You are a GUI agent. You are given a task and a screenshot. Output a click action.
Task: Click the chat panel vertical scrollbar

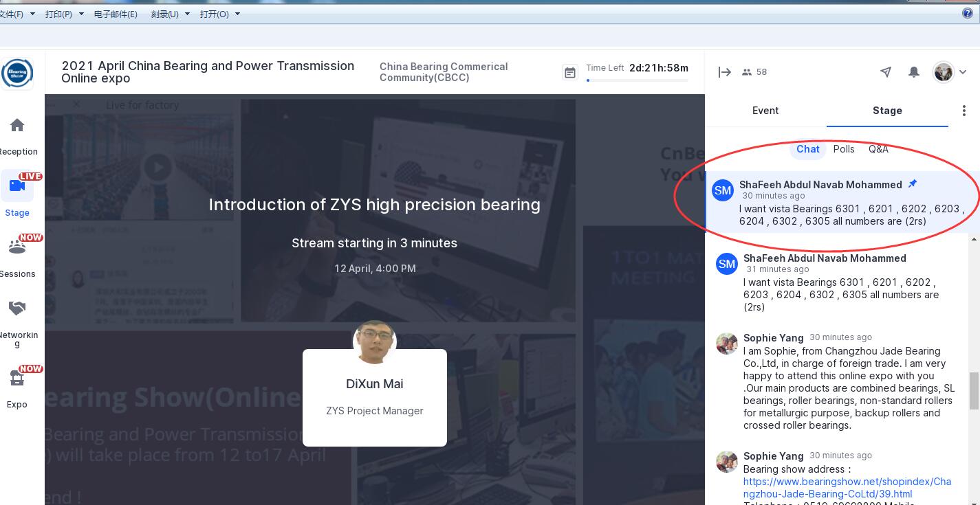tap(974, 390)
